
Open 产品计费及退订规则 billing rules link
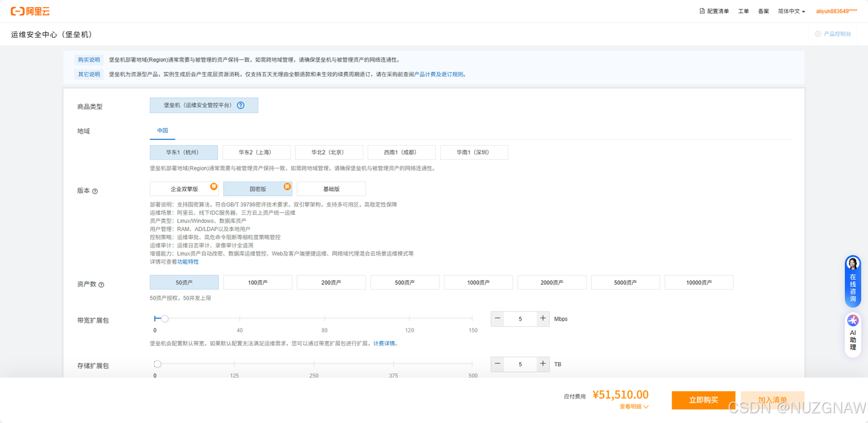[x=438, y=74]
